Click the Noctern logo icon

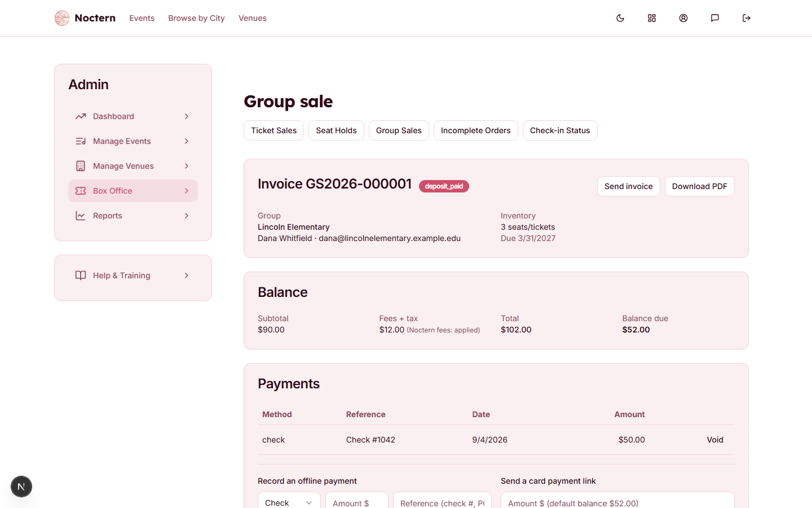[x=62, y=18]
